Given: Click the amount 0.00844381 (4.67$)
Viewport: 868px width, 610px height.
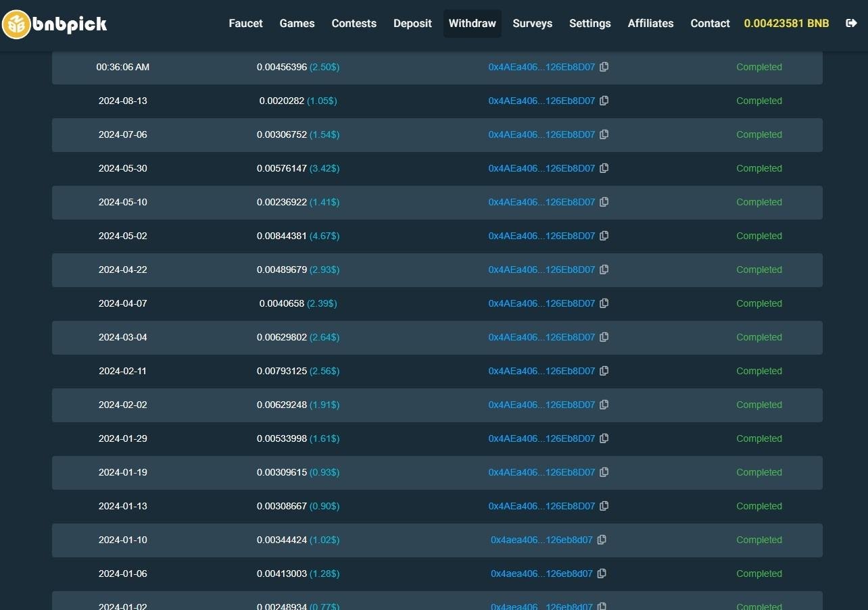Looking at the screenshot, I should (x=298, y=236).
